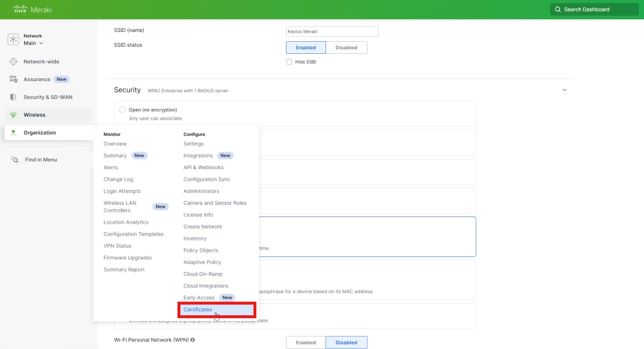Open Configuration Templates
Viewport: 644px width, 349px height.
point(133,234)
